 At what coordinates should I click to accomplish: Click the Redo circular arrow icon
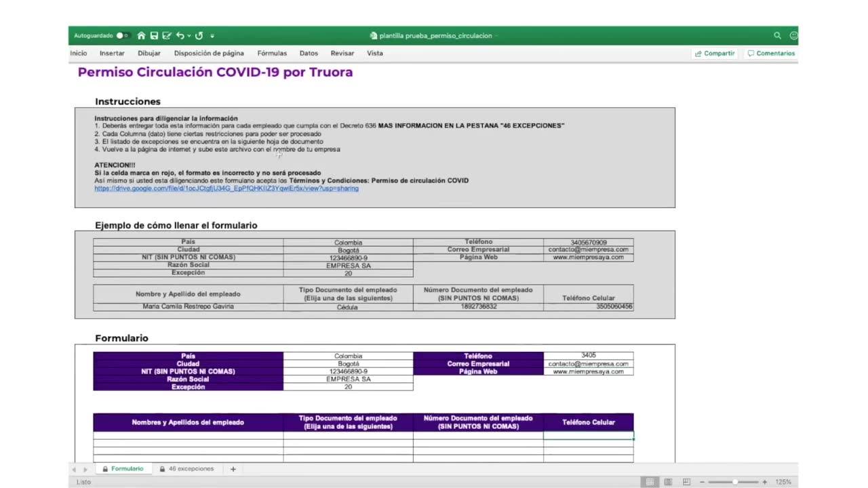(199, 35)
